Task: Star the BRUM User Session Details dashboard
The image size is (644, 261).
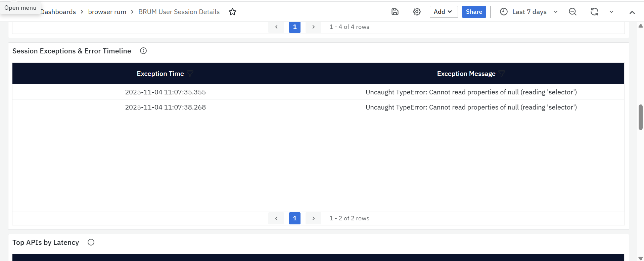Action: [x=232, y=12]
